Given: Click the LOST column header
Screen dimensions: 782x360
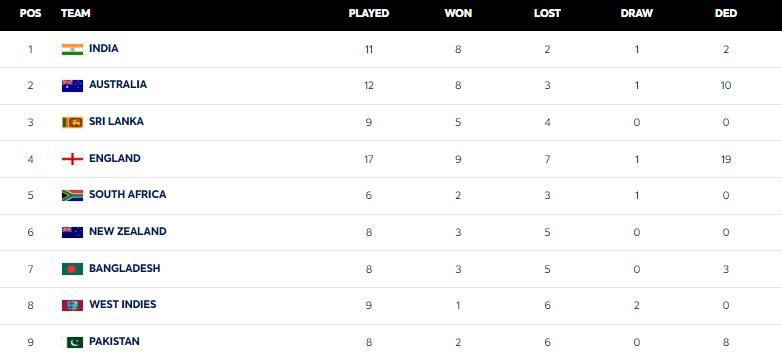Looking at the screenshot, I should [x=547, y=13].
